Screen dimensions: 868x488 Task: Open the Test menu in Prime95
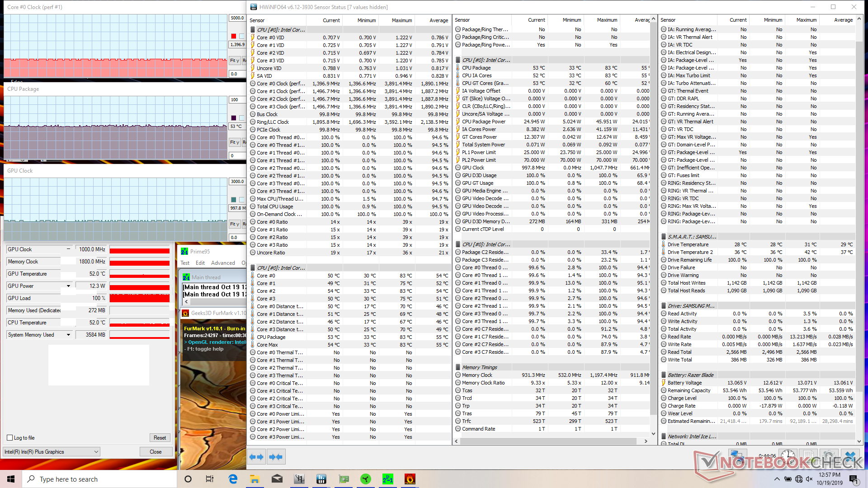point(185,263)
